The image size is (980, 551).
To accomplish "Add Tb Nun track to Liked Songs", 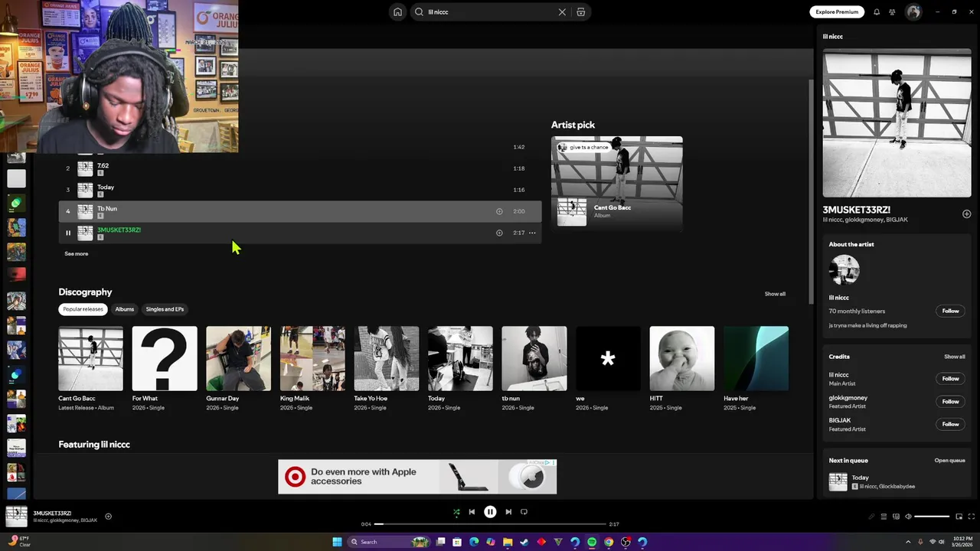I will pos(499,211).
